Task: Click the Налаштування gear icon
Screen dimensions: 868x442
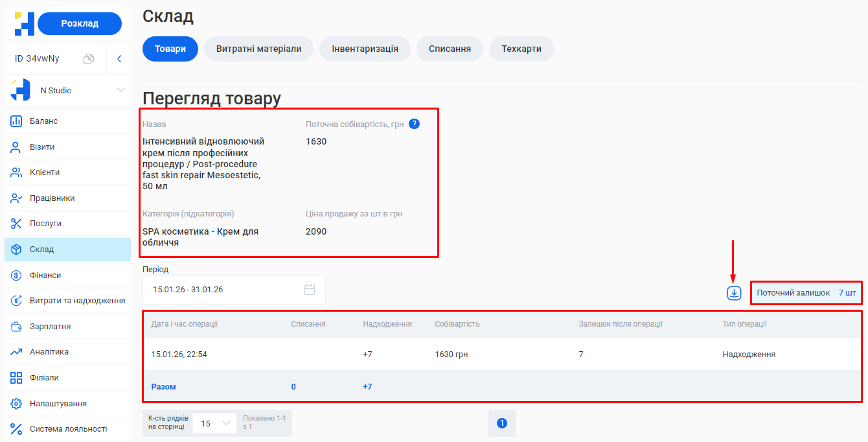Action: 16,404
